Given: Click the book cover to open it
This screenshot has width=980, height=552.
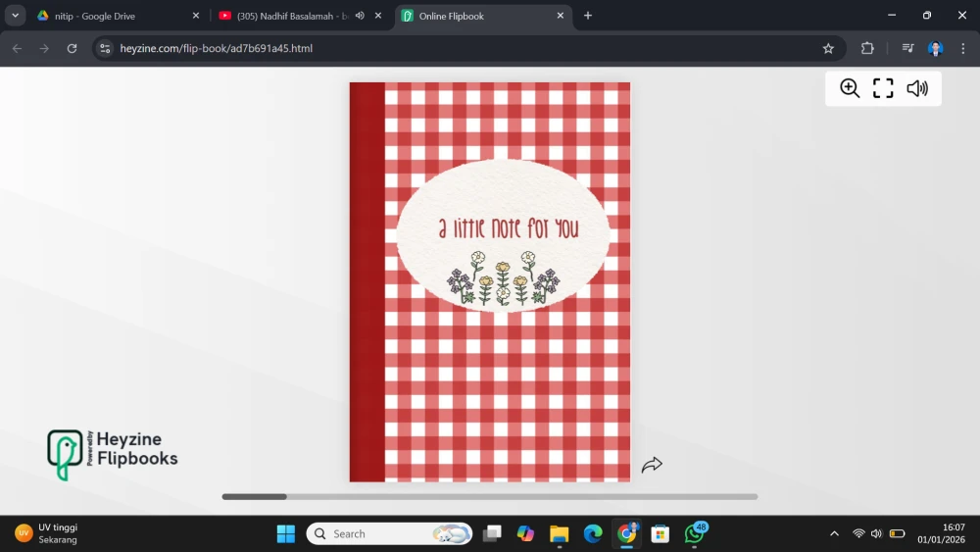Looking at the screenshot, I should pos(490,282).
